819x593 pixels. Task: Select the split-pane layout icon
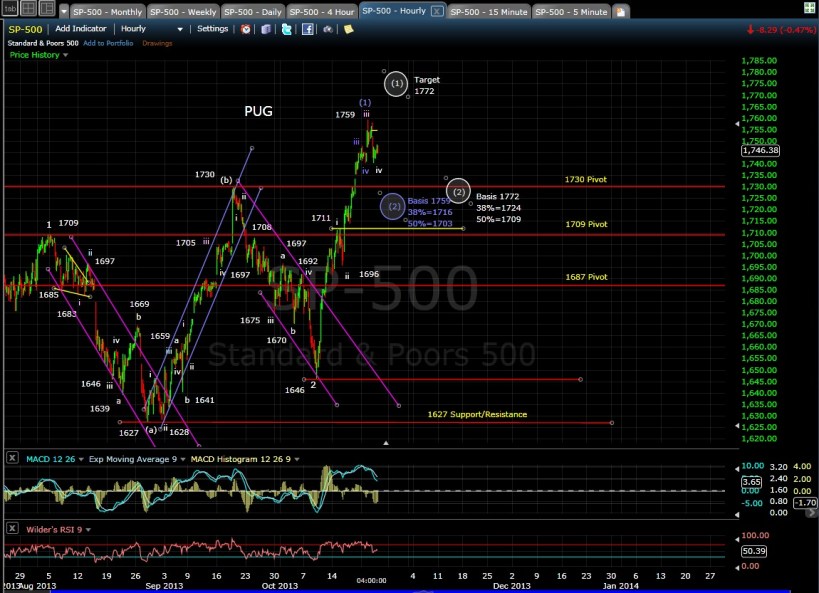(46, 8)
